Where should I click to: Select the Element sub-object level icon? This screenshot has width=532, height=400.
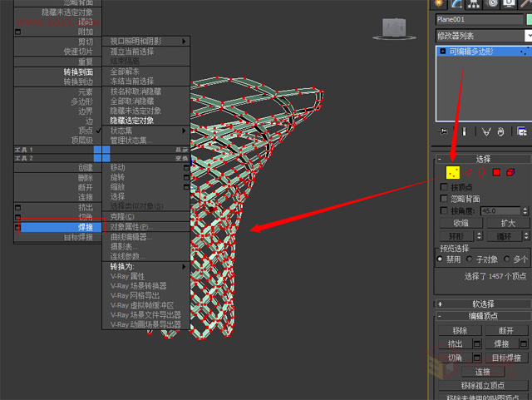point(510,172)
